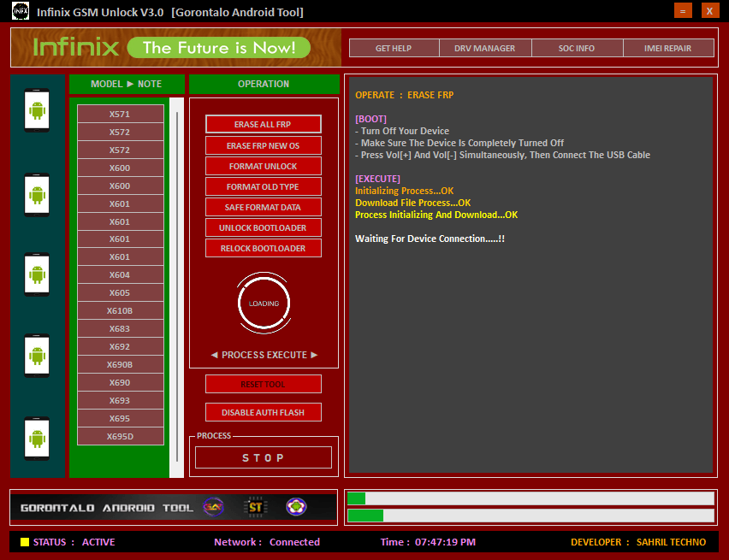This screenshot has width=729, height=560.
Task: Click the circular GAT logo icon
Action: [x=214, y=507]
